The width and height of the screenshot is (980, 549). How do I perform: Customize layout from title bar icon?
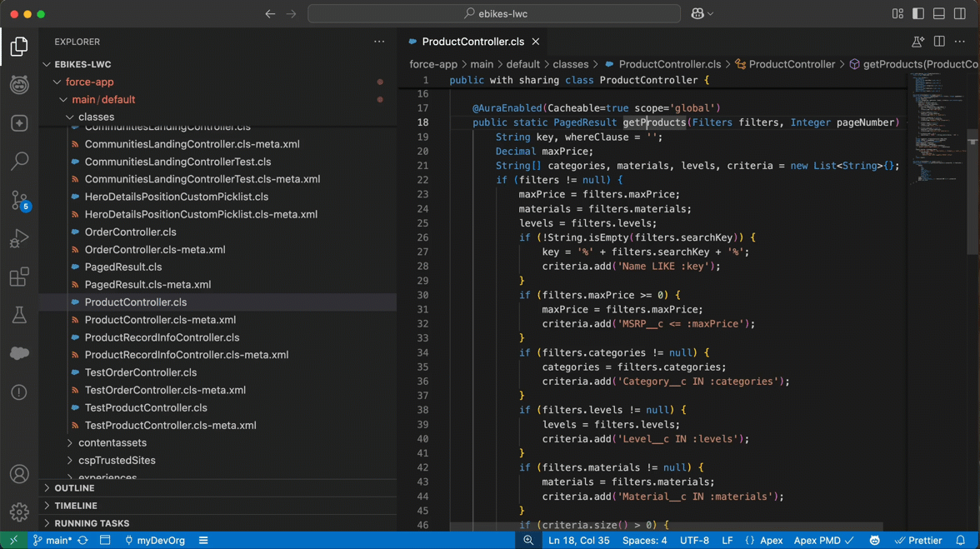(897, 13)
